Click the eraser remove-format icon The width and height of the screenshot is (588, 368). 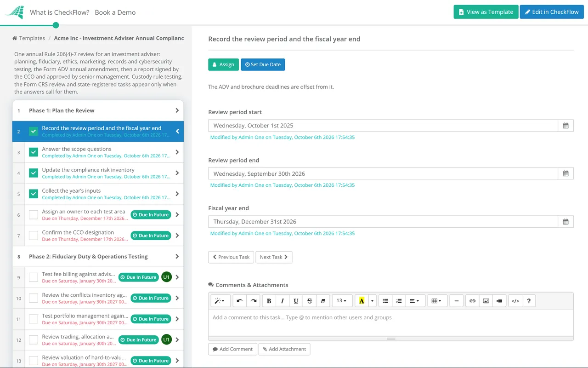point(323,301)
